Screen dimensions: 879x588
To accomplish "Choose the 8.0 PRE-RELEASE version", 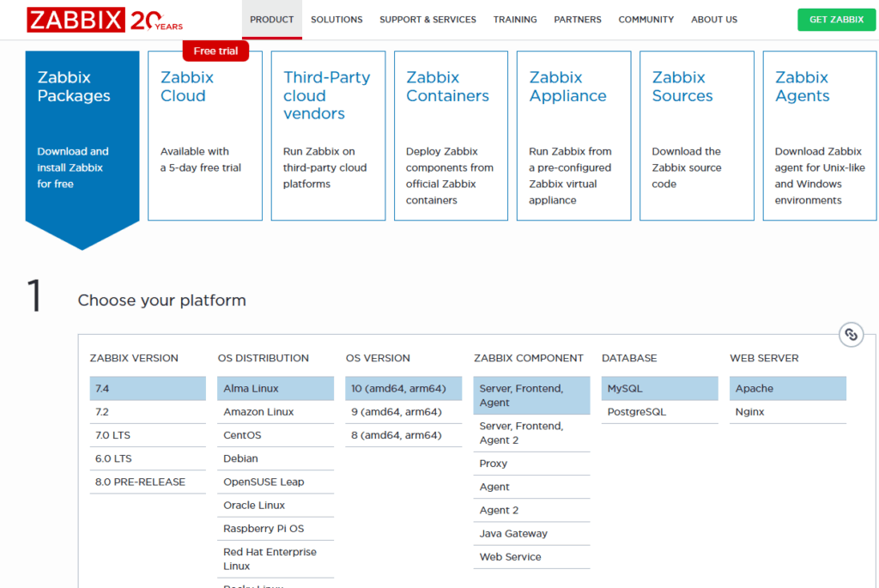I will pyautogui.click(x=140, y=482).
